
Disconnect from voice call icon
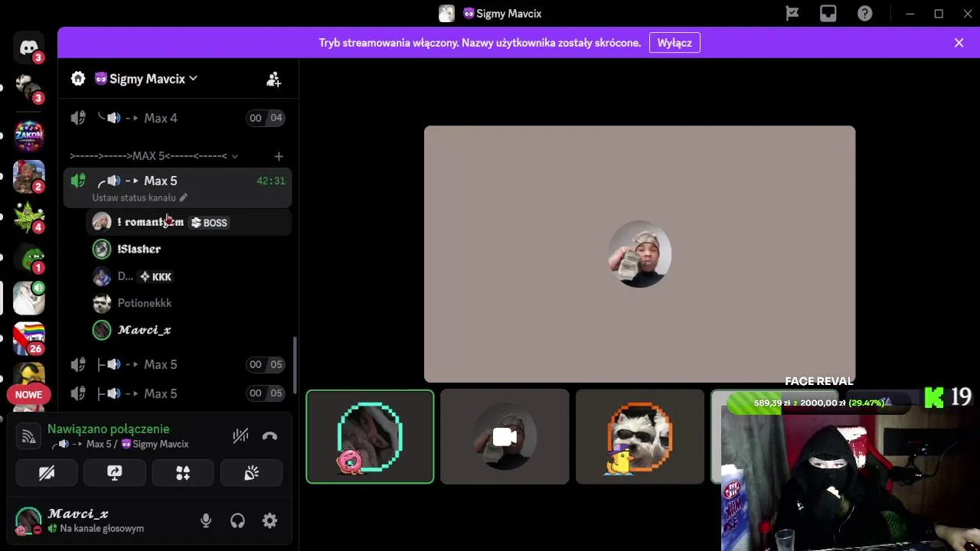coord(269,436)
